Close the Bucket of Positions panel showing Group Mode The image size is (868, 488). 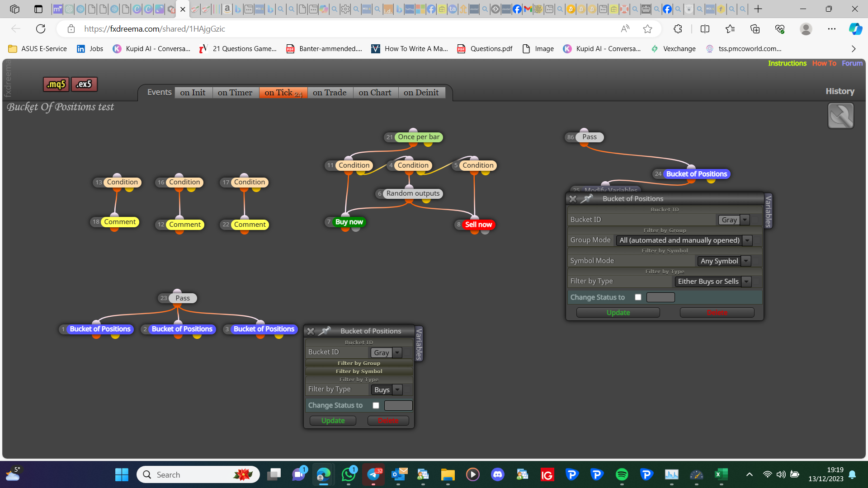[573, 199]
